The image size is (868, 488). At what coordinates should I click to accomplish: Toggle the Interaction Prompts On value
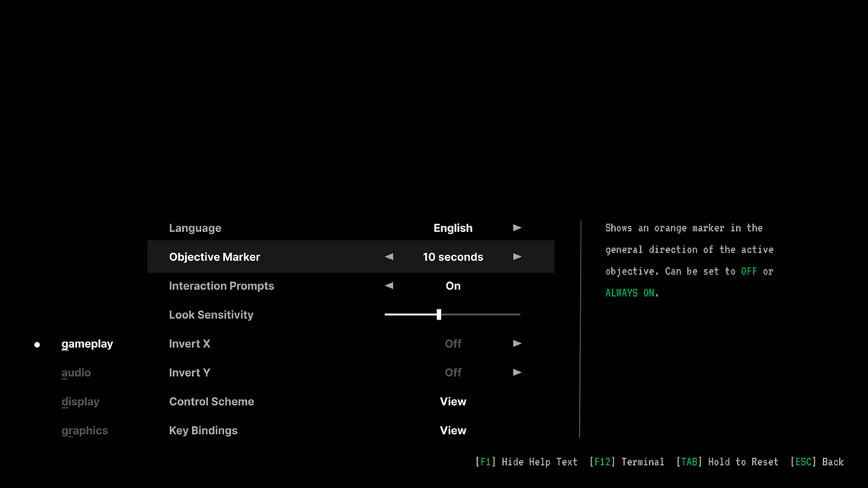[453, 286]
